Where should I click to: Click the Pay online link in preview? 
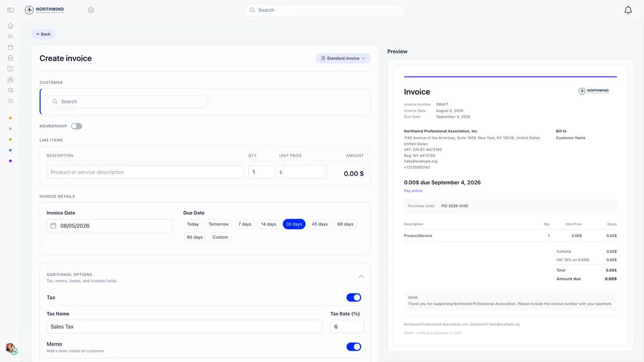(x=413, y=191)
